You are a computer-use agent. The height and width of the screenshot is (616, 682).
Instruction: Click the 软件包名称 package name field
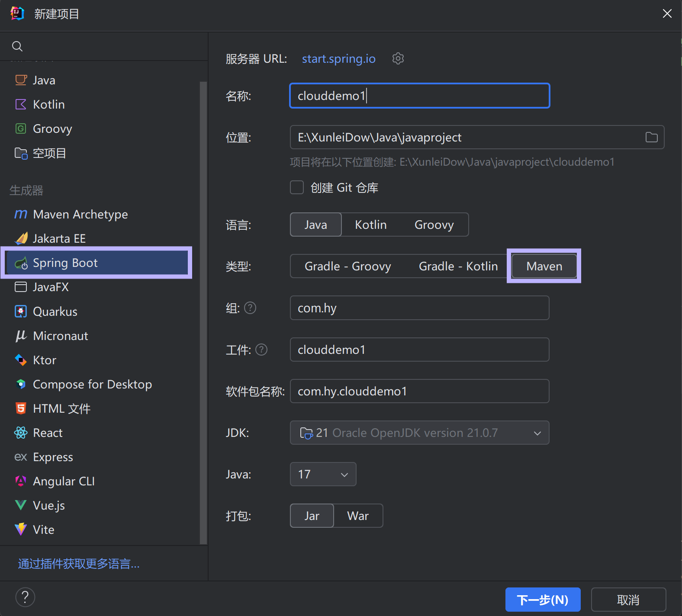tap(420, 391)
